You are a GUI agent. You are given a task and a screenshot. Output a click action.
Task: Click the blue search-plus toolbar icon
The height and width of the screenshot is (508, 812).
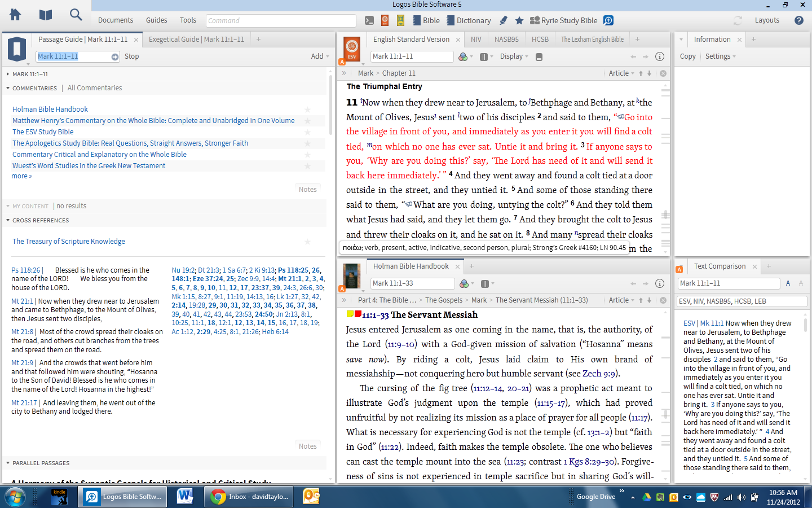coord(608,20)
